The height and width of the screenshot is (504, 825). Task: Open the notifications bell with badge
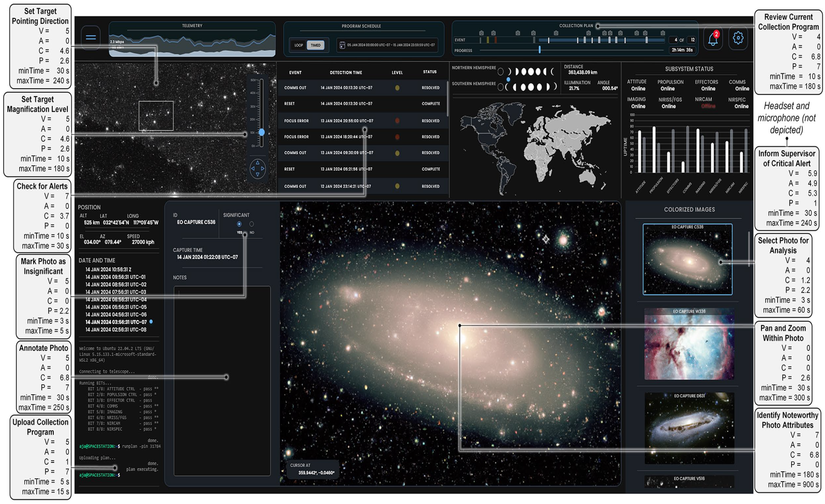(x=713, y=39)
